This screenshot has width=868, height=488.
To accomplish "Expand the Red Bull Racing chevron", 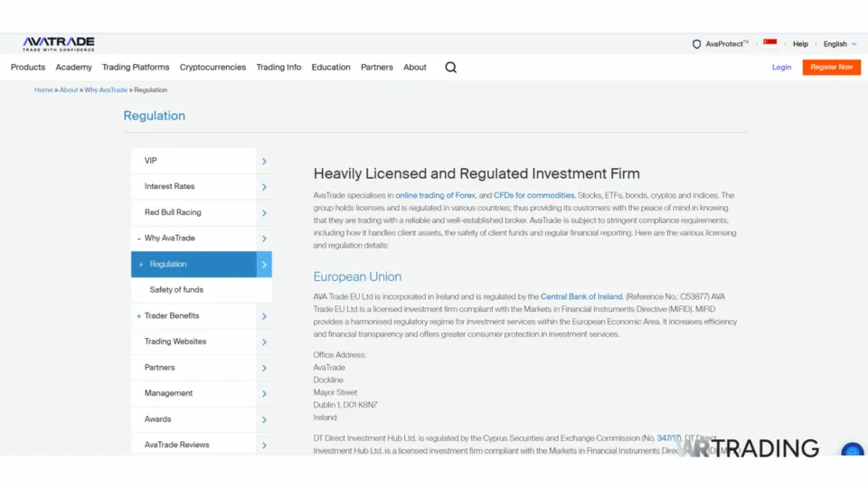I will (x=264, y=213).
